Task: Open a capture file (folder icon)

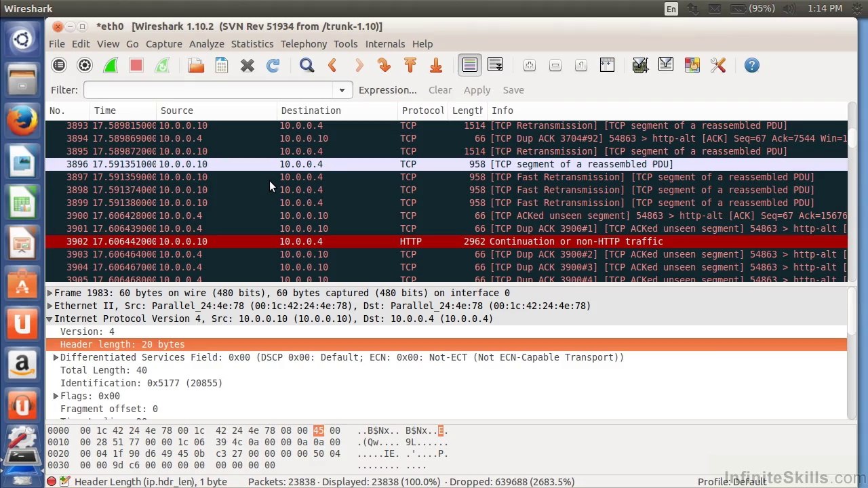Action: click(x=196, y=65)
